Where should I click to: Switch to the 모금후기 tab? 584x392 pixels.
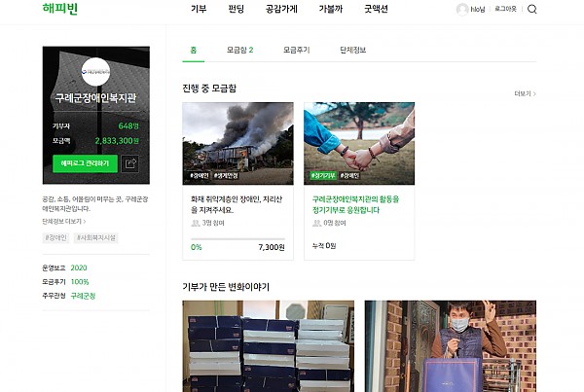[297, 50]
